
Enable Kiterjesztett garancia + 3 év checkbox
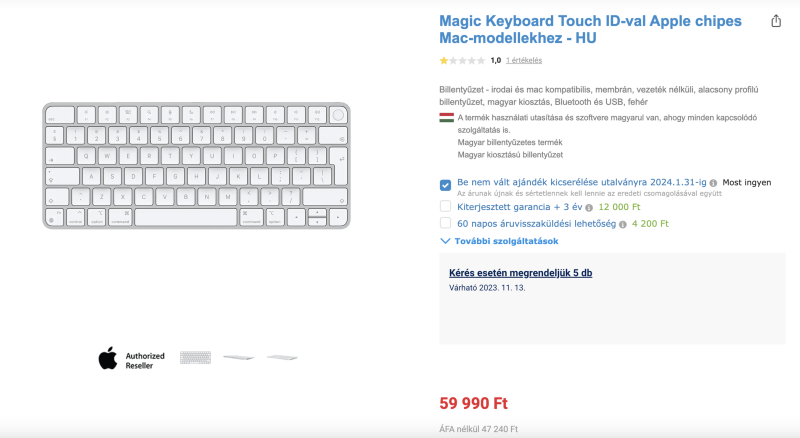[x=445, y=206]
